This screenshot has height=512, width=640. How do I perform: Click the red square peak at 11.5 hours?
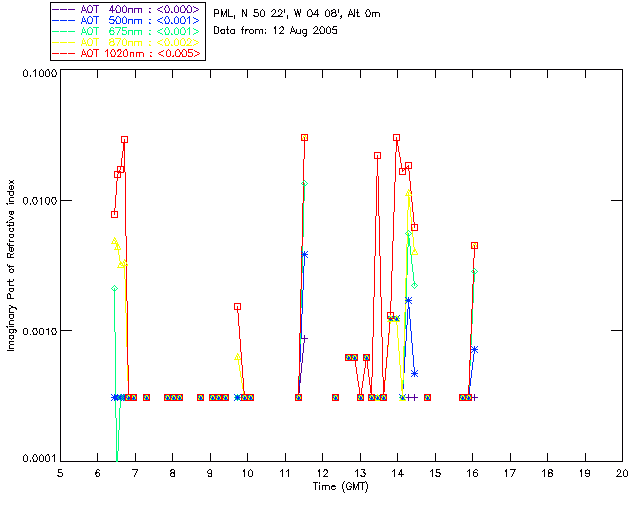click(304, 138)
